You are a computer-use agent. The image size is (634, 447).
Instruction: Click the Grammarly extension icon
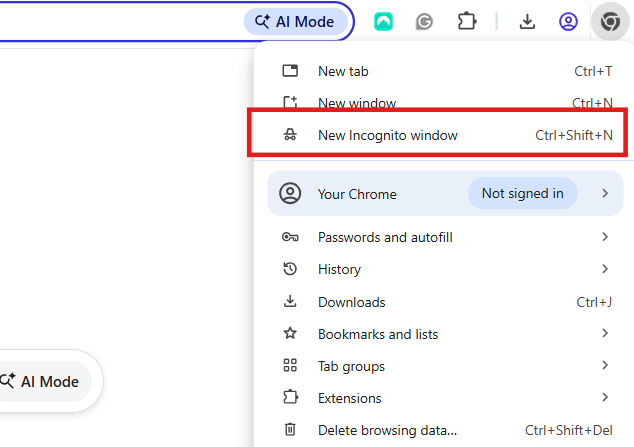click(x=424, y=22)
